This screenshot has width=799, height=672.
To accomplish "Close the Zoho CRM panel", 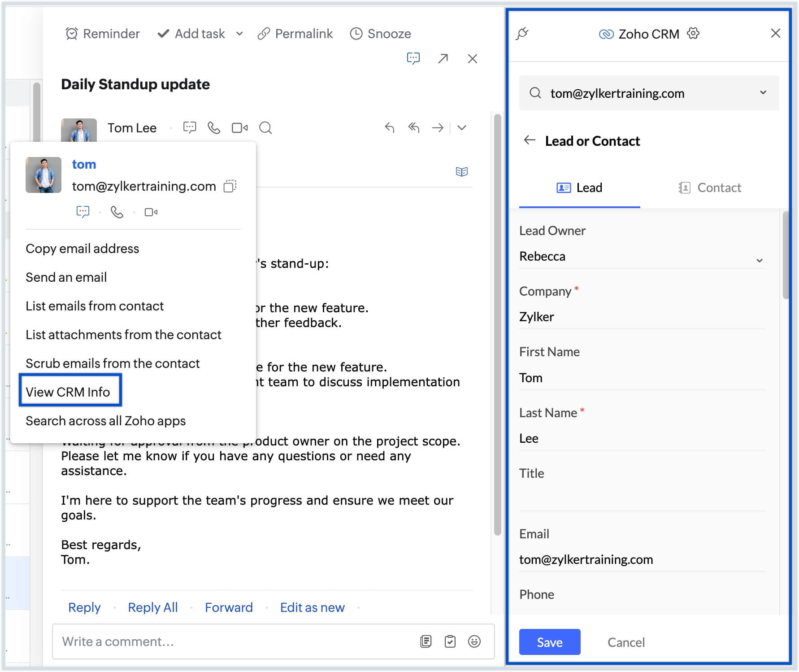I will (776, 33).
